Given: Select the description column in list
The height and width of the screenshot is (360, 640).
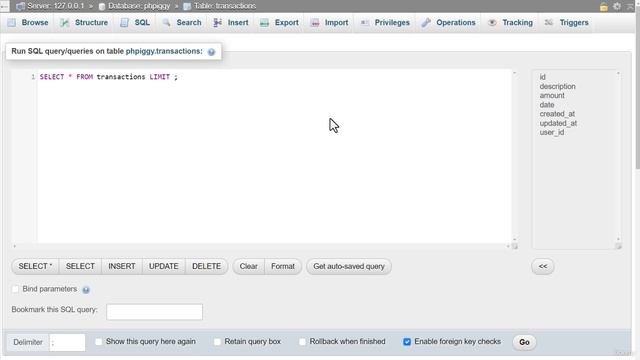Looking at the screenshot, I should [558, 87].
